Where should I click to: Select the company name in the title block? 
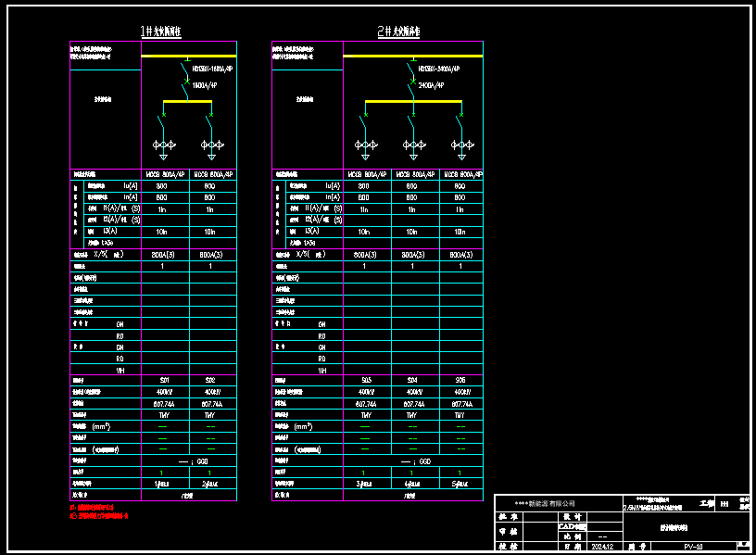pyautogui.click(x=545, y=503)
